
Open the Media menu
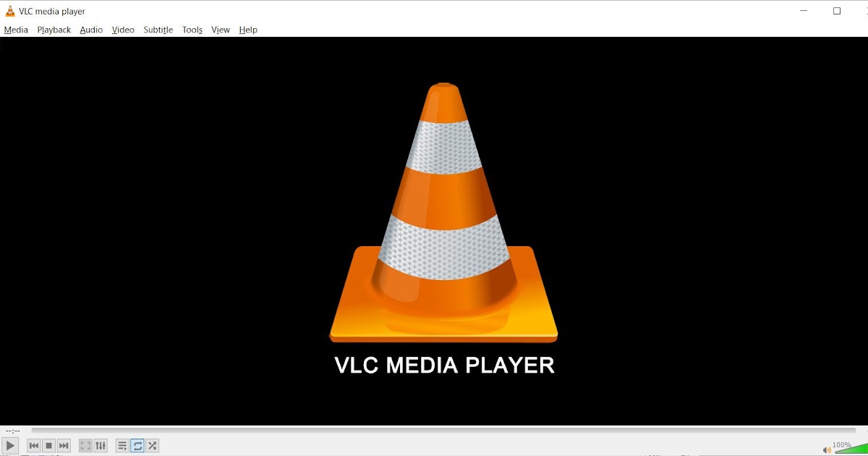pyautogui.click(x=15, y=30)
